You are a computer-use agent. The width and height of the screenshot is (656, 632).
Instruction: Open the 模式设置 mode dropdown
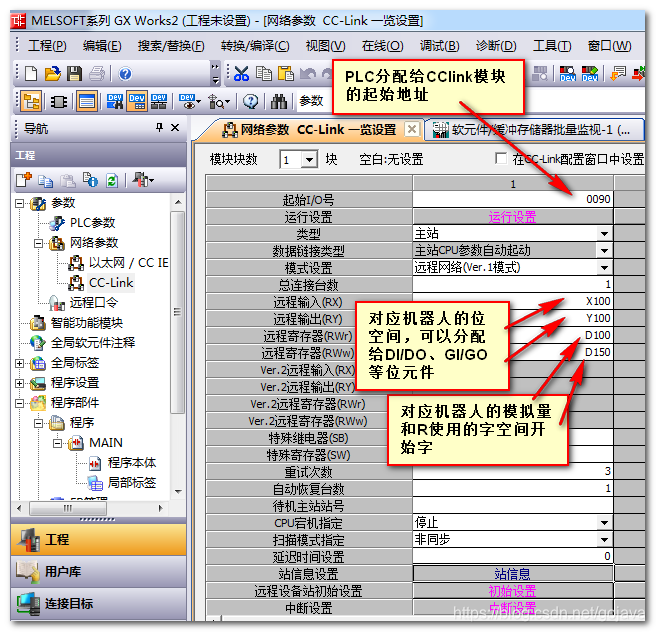coord(605,268)
